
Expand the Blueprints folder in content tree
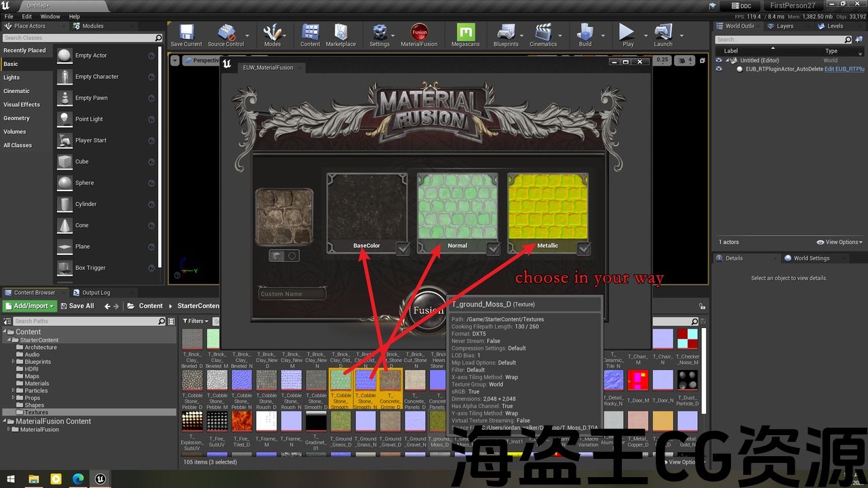pos(14,362)
